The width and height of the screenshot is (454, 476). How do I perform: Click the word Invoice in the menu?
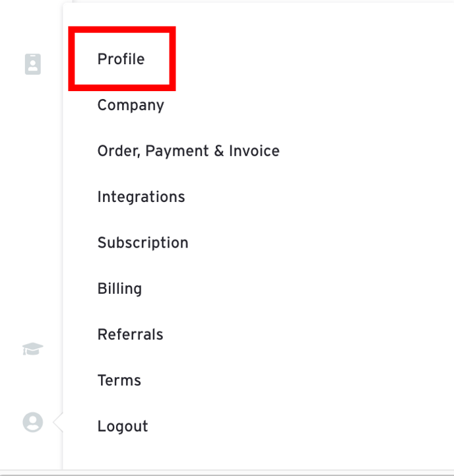(x=254, y=151)
